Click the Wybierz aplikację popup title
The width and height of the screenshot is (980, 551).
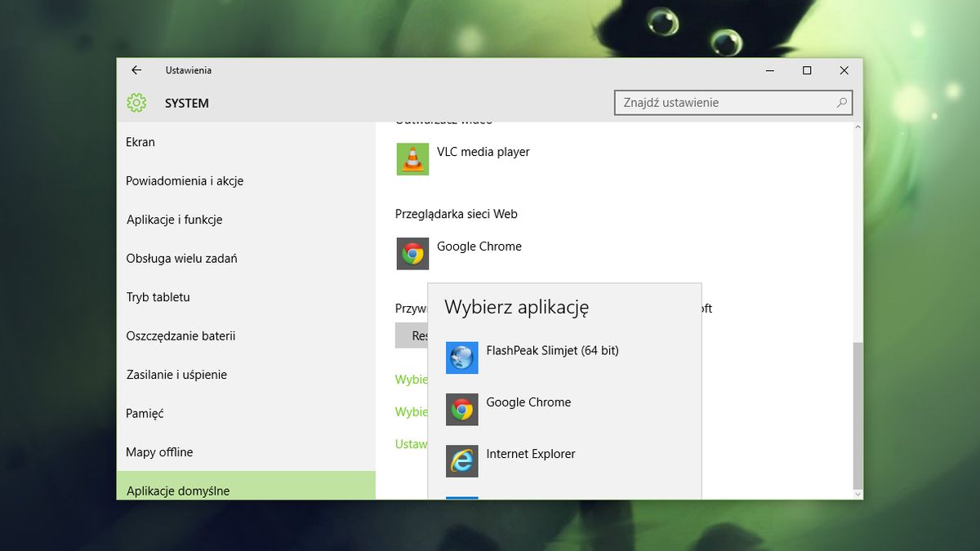tap(516, 308)
